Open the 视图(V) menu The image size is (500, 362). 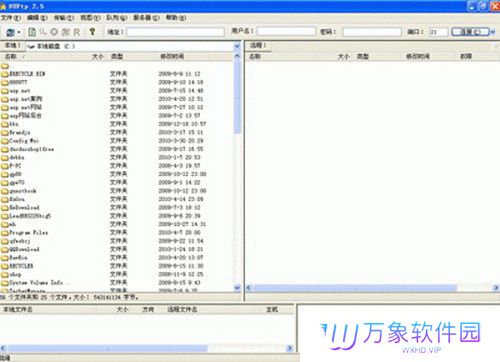pyautogui.click(x=90, y=18)
